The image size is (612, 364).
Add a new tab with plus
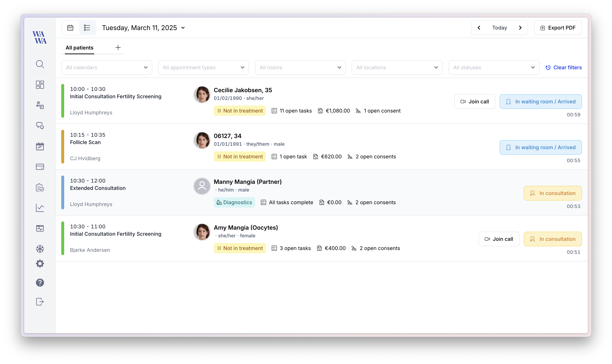pos(118,48)
